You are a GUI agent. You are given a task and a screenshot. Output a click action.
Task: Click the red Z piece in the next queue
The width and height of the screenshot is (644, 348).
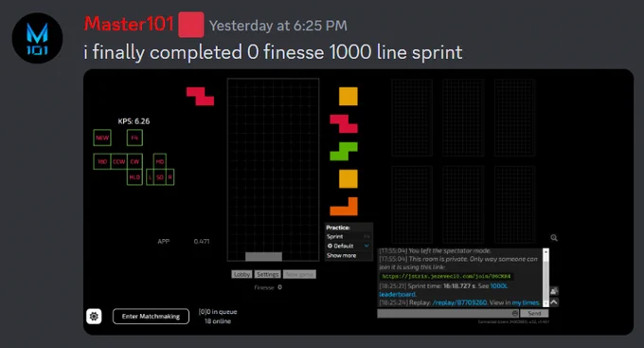pyautogui.click(x=344, y=124)
